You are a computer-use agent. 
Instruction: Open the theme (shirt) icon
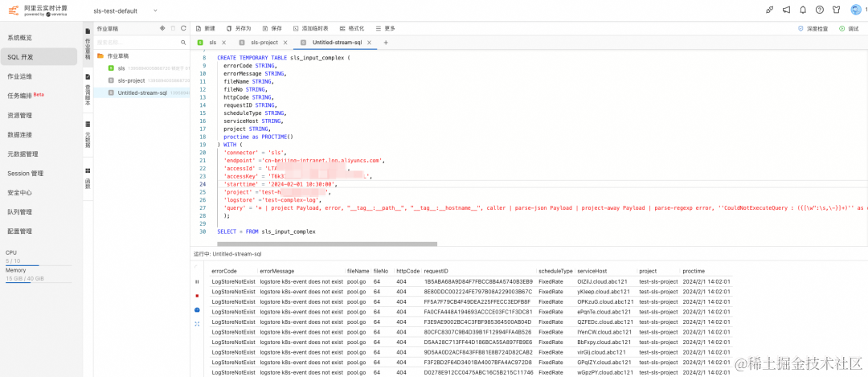pyautogui.click(x=837, y=10)
